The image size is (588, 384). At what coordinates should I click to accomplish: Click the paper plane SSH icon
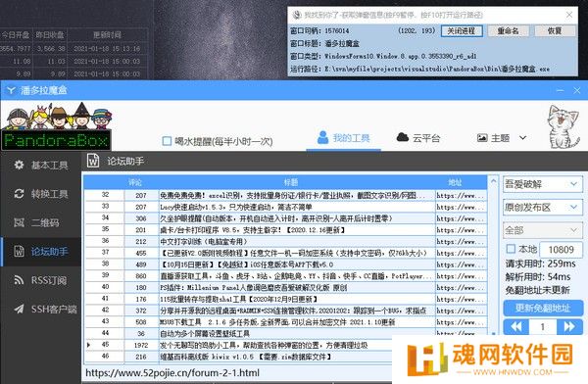(x=19, y=309)
